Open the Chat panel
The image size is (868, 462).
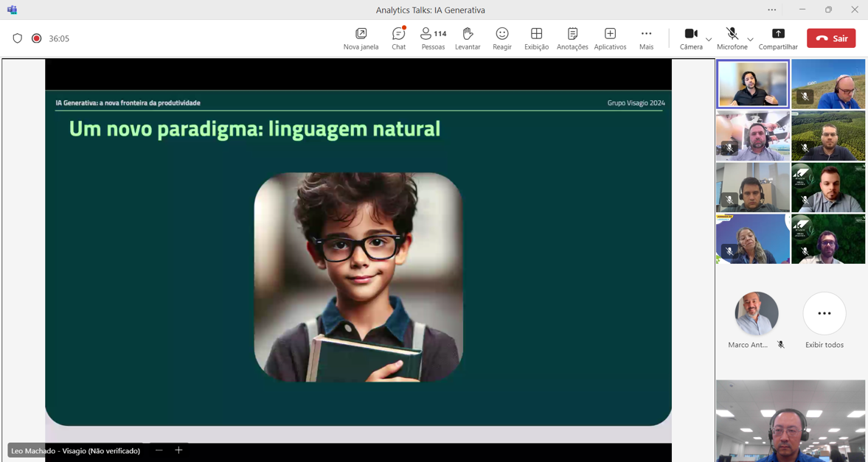(x=398, y=38)
